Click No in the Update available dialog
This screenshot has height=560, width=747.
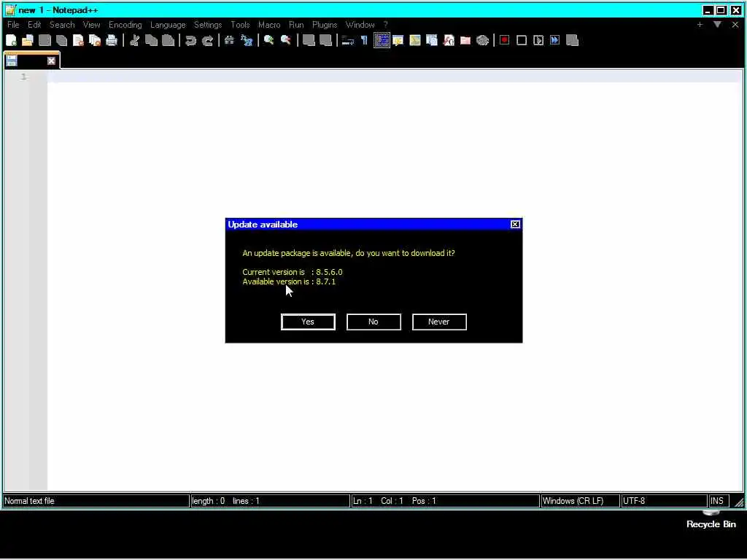373,322
